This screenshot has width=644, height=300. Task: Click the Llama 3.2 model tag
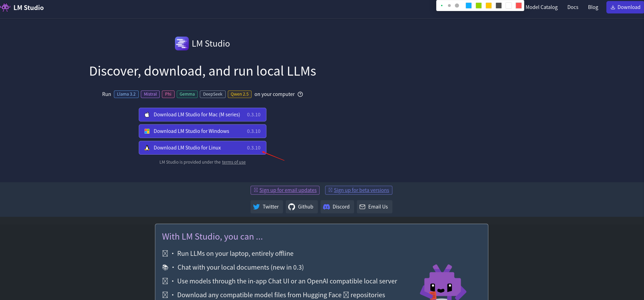(126, 94)
